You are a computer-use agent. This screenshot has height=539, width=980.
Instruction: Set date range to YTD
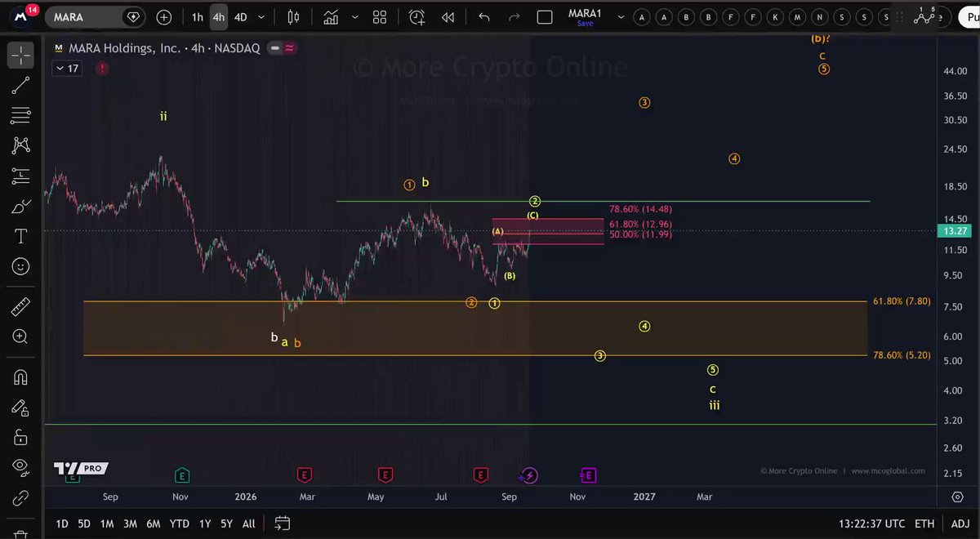click(179, 523)
